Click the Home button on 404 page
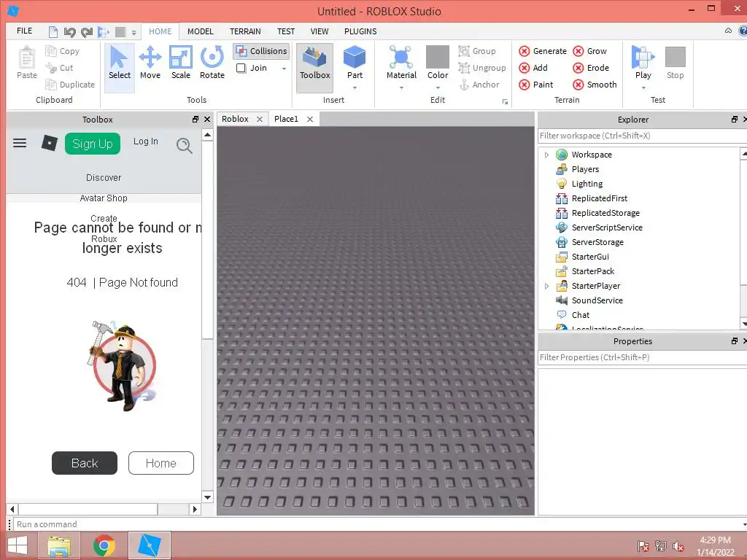Viewport: 747px width, 560px height. point(161,463)
